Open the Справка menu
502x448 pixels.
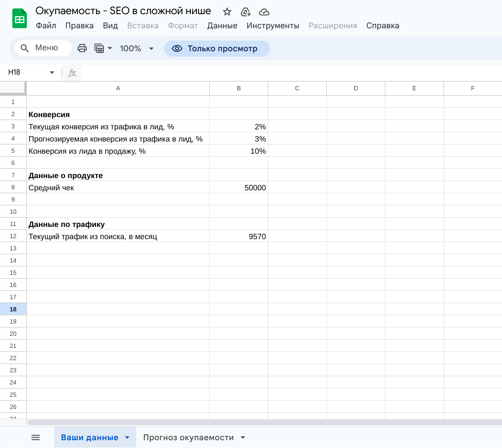382,25
